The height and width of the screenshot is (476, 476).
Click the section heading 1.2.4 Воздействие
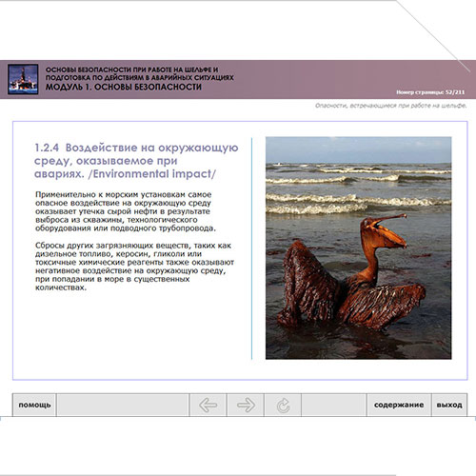pos(136,161)
